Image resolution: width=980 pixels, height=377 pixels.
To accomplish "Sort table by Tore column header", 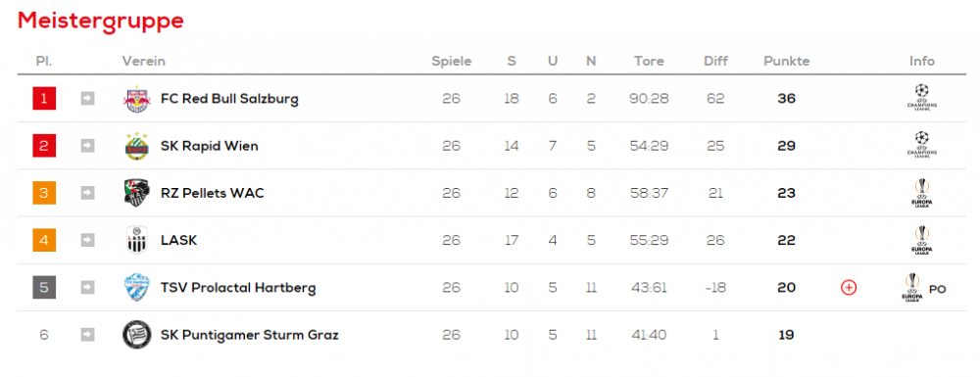I will click(649, 61).
